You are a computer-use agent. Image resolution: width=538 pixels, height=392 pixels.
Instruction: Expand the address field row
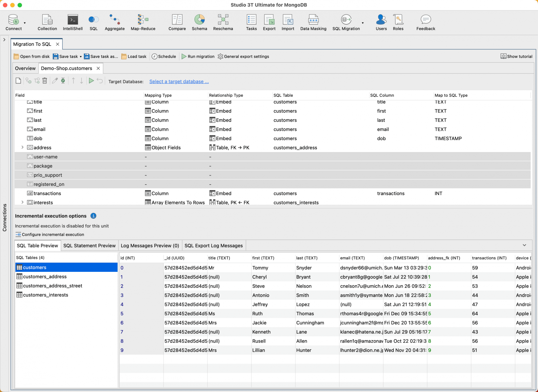(22, 147)
